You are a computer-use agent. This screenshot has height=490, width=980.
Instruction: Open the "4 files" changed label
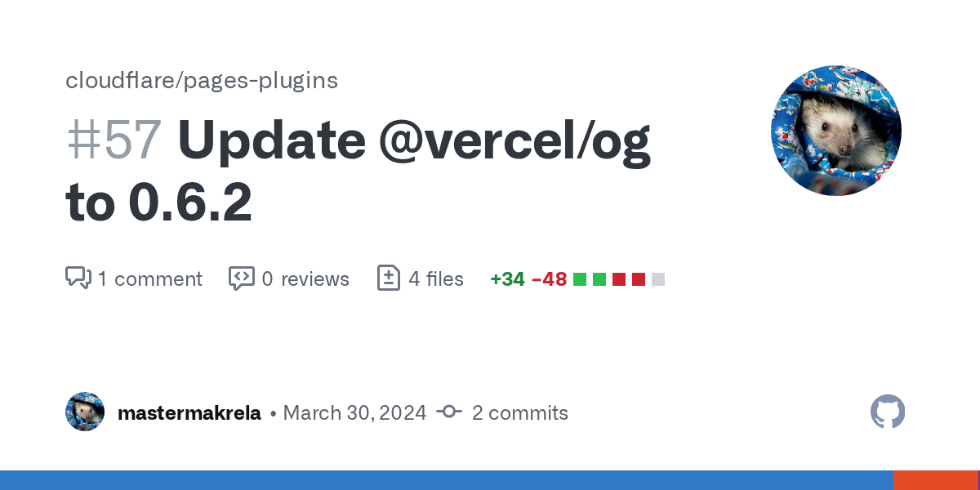tap(435, 279)
